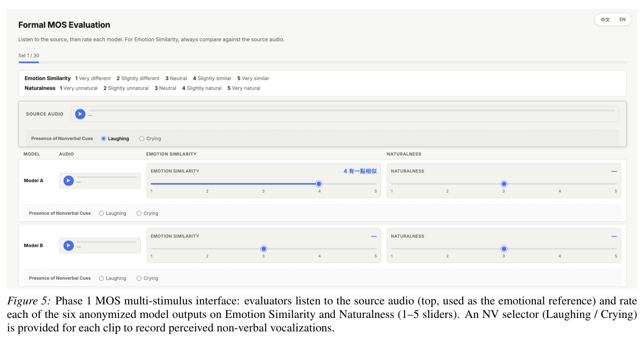Viewport: 644px width, 341px height.
Task: Click the MODEL column header
Action: 32,154
